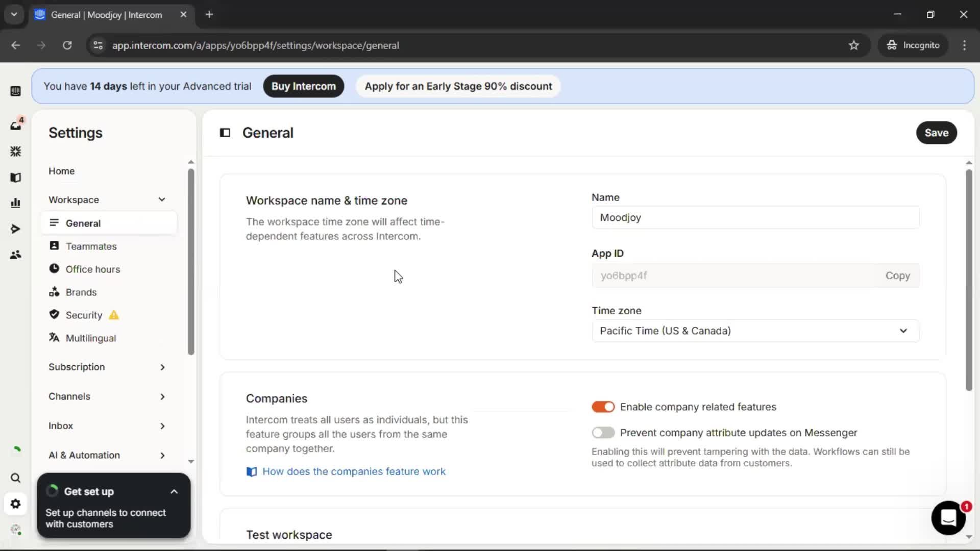Click the book icon beside companies help link
This screenshot has height=551, width=980.
[252, 472]
